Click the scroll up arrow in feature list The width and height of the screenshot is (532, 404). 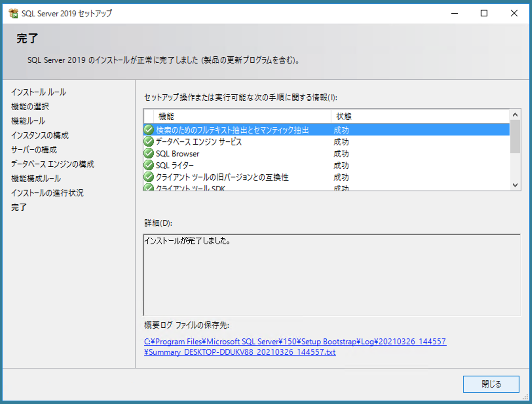515,115
